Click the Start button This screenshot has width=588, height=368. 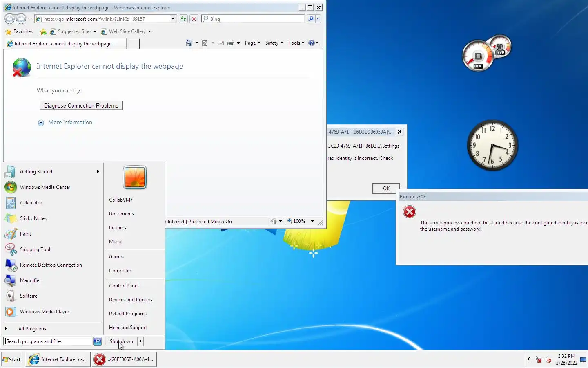pos(11,360)
